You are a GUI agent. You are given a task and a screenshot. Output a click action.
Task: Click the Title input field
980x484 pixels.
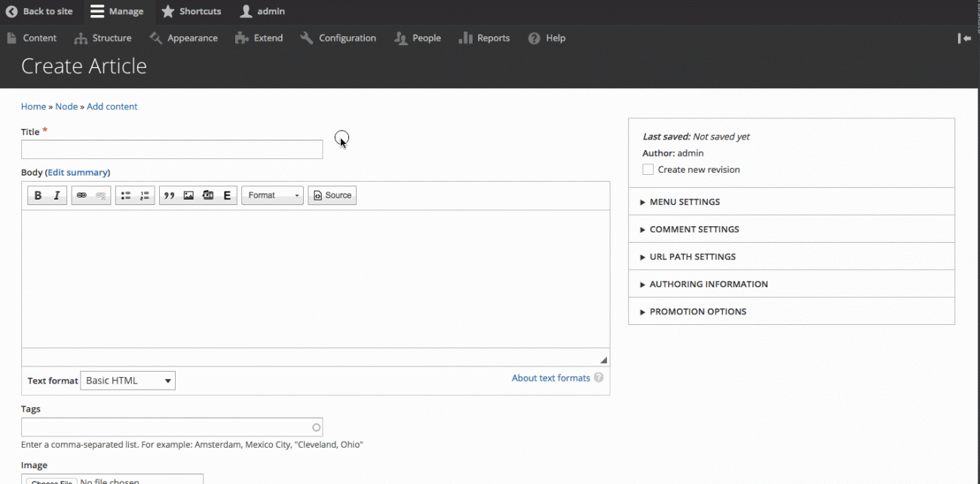pos(172,149)
